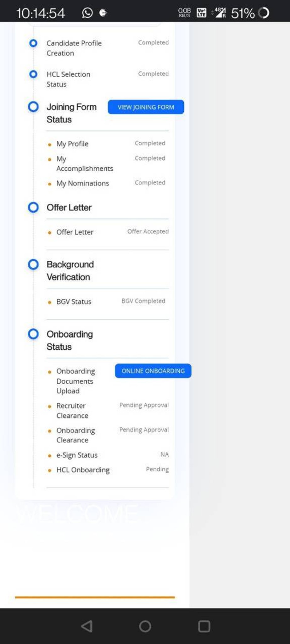The height and width of the screenshot is (644, 290).
Task: Open recent apps square icon
Action: (x=204, y=626)
